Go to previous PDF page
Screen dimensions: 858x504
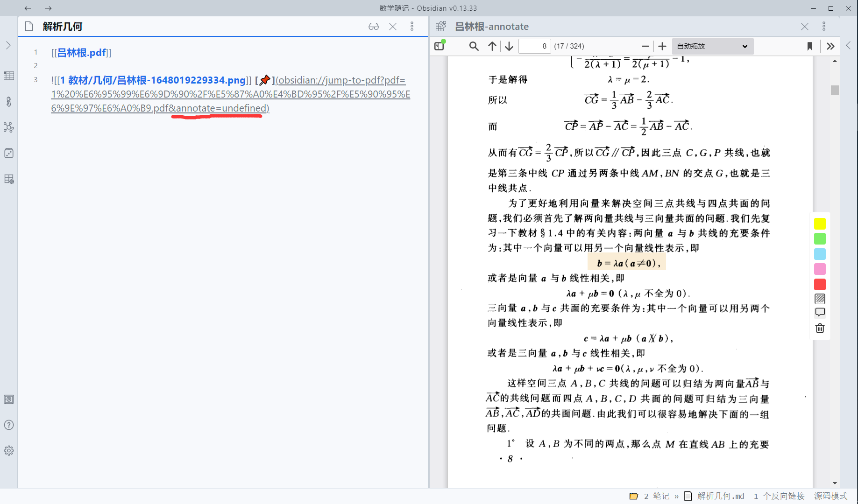point(492,46)
